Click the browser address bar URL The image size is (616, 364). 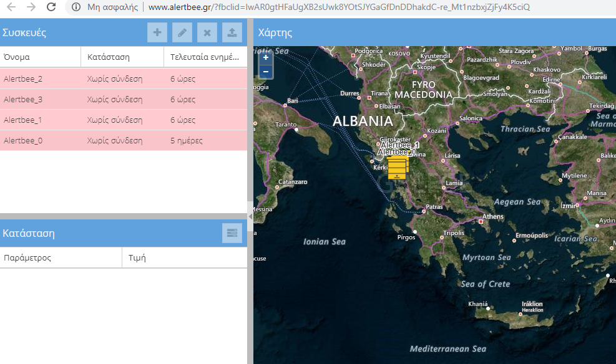pyautogui.click(x=339, y=7)
